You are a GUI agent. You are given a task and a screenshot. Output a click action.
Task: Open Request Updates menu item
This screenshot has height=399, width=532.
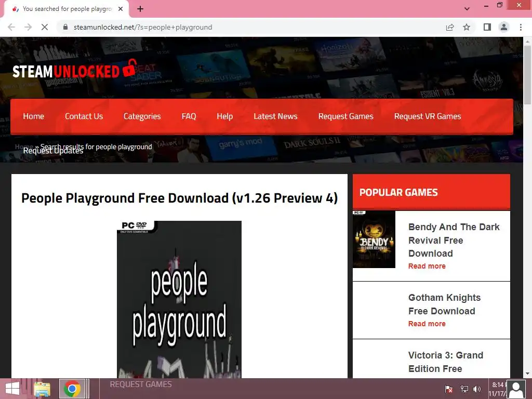tap(53, 152)
